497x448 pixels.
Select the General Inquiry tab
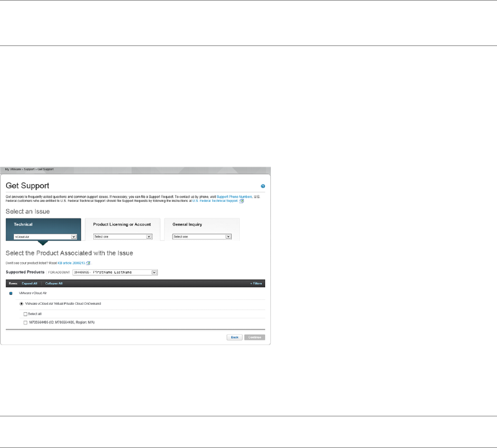[202, 229]
